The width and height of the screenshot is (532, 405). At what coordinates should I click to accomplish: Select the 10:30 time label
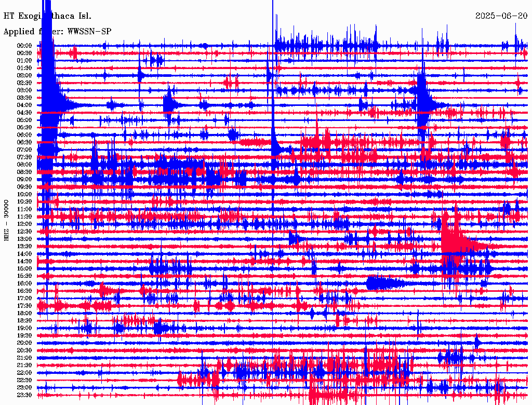coord(24,201)
